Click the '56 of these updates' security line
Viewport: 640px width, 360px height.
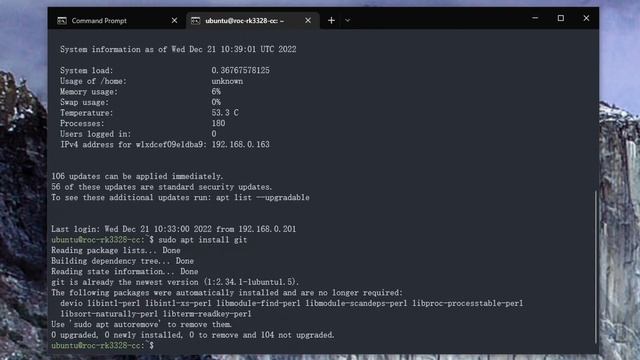162,187
